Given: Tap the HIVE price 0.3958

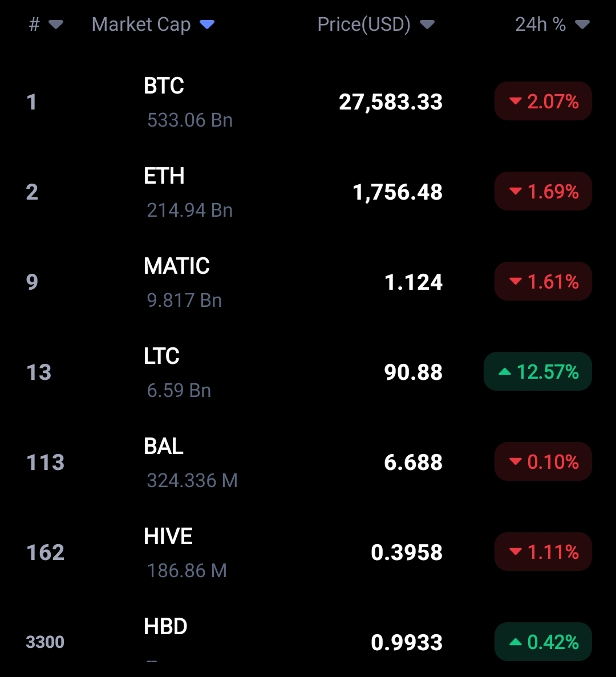Looking at the screenshot, I should (x=407, y=553).
